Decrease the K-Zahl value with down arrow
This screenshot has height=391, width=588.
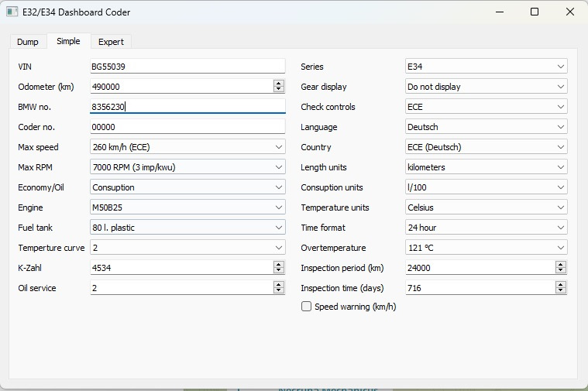point(279,271)
